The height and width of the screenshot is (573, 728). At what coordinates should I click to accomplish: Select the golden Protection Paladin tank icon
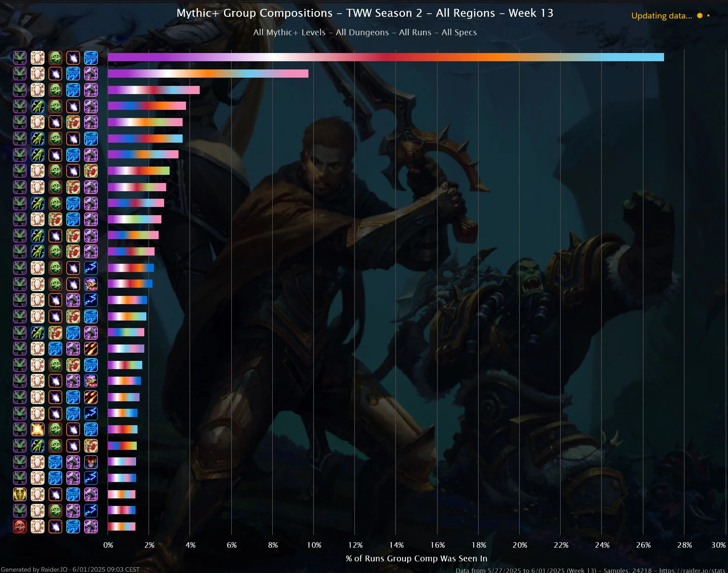[20, 494]
